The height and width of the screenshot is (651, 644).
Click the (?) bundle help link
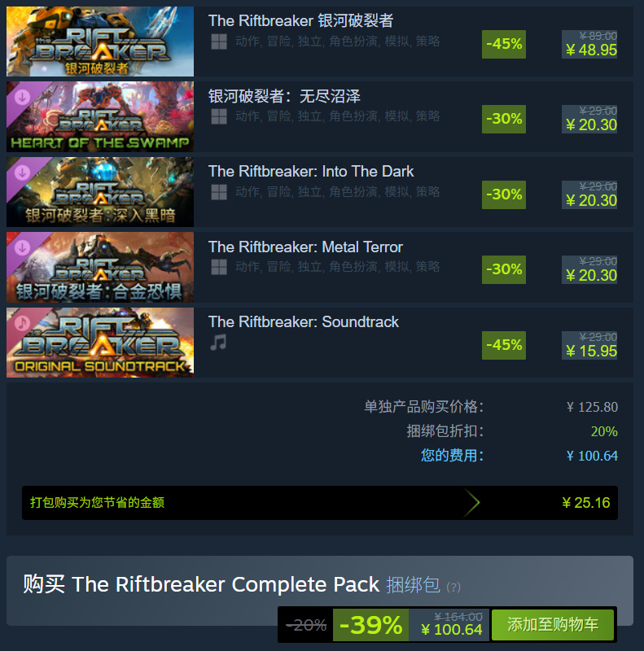(x=453, y=587)
